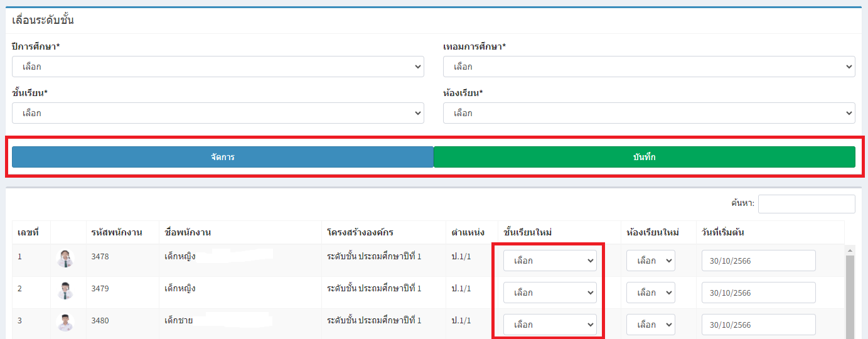Image resolution: width=868 pixels, height=339 pixels.
Task: Click name เด็กชาย in row 3
Action: (178, 320)
